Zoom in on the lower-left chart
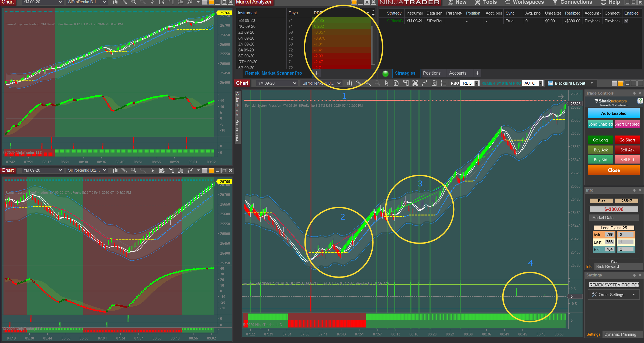 coord(134,170)
